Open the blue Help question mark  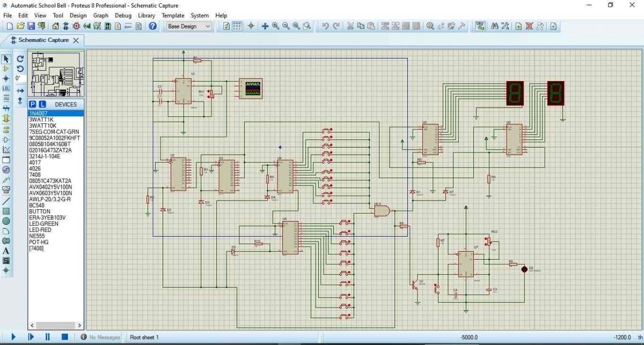click(153, 26)
